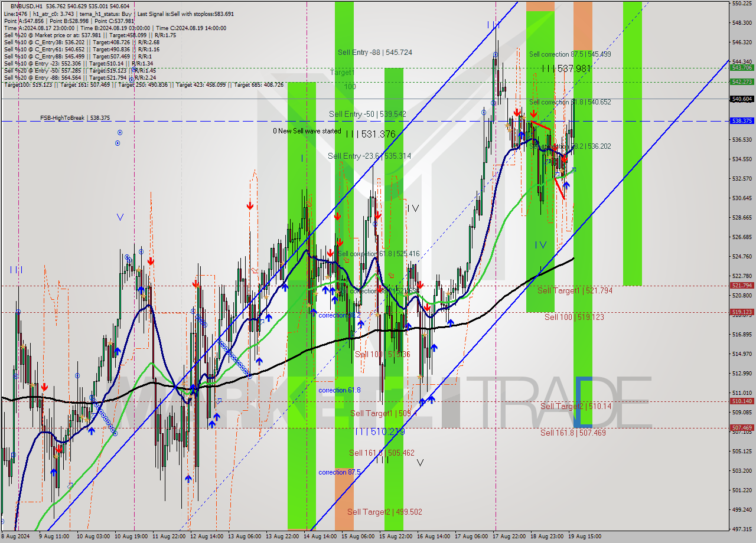Click the '12 Aug 14:00' time label
The height and width of the screenshot is (543, 756).
pyautogui.click(x=206, y=537)
